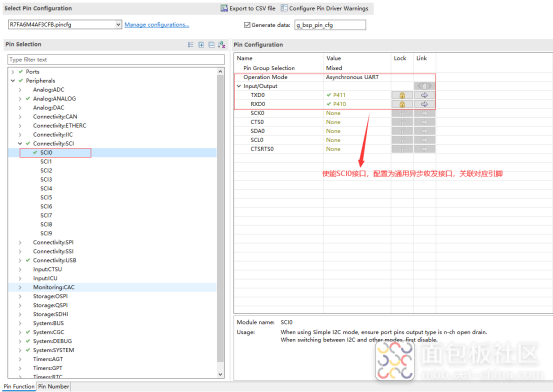
Task: Click link arrow for RXD0 pin
Action: (424, 104)
